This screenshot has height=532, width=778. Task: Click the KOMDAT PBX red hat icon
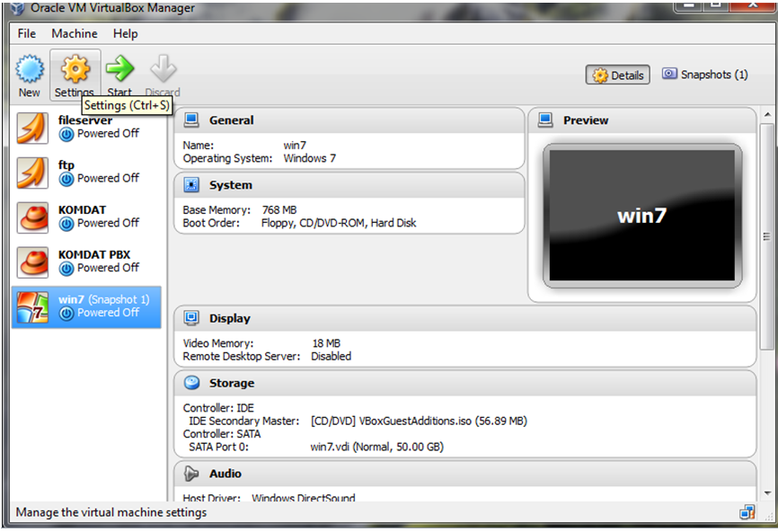pyautogui.click(x=32, y=262)
